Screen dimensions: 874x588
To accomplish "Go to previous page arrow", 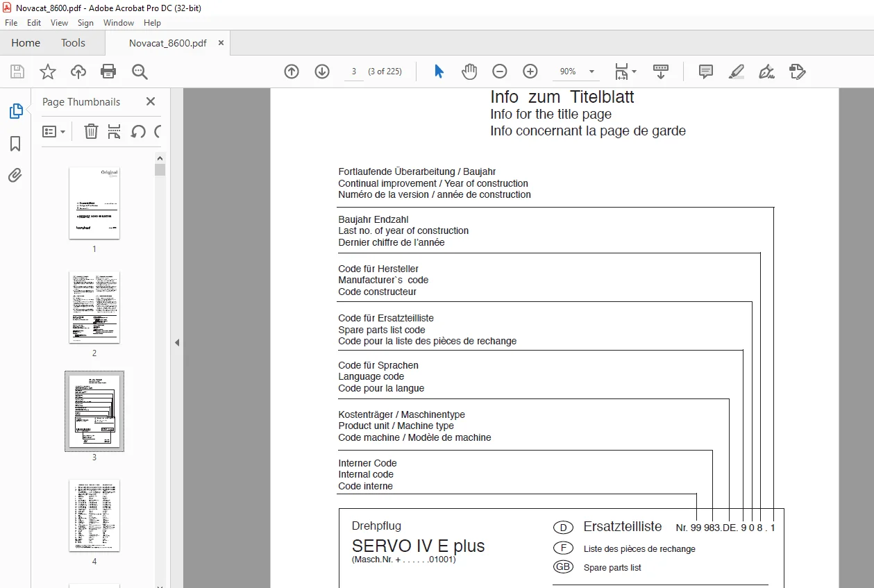I will [x=292, y=72].
